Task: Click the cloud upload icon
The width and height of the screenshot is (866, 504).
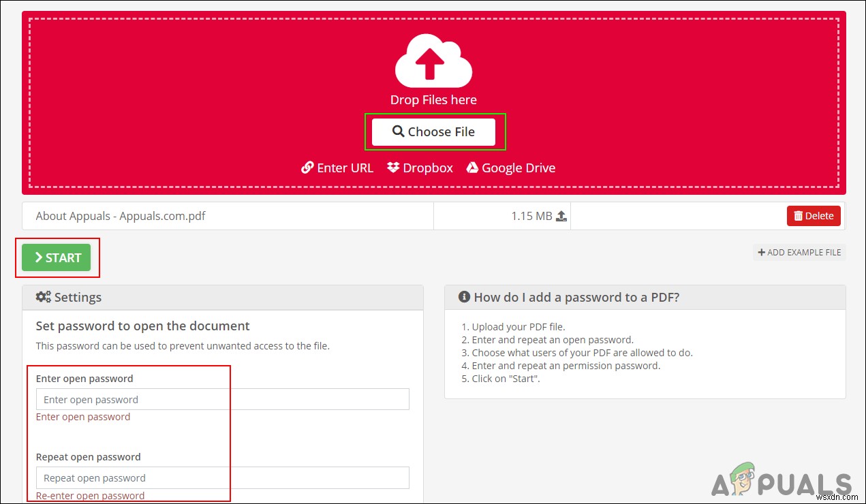Action: (x=433, y=61)
